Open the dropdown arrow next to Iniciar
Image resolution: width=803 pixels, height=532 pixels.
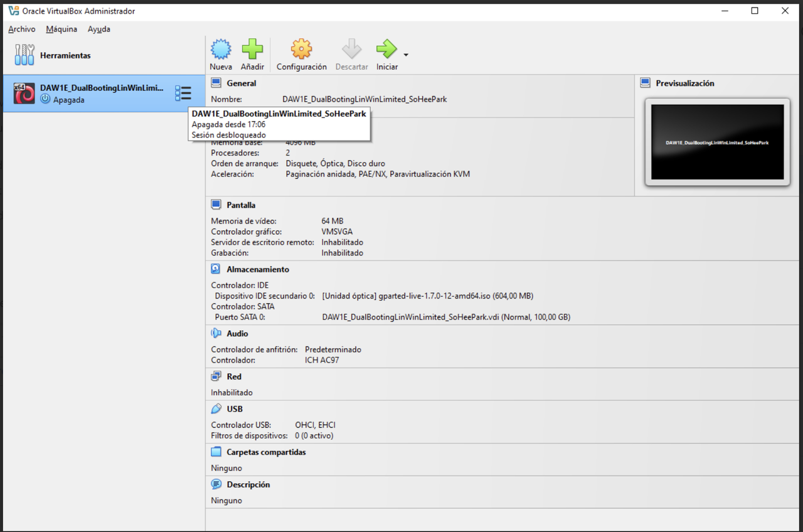click(x=405, y=55)
